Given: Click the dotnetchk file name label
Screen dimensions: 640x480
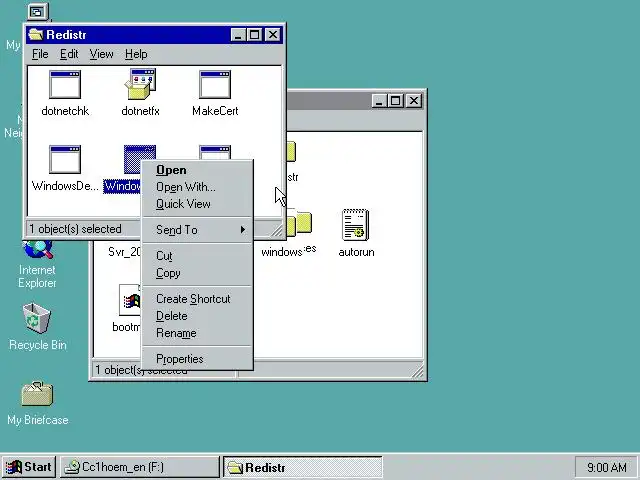Looking at the screenshot, I should click(x=65, y=111).
